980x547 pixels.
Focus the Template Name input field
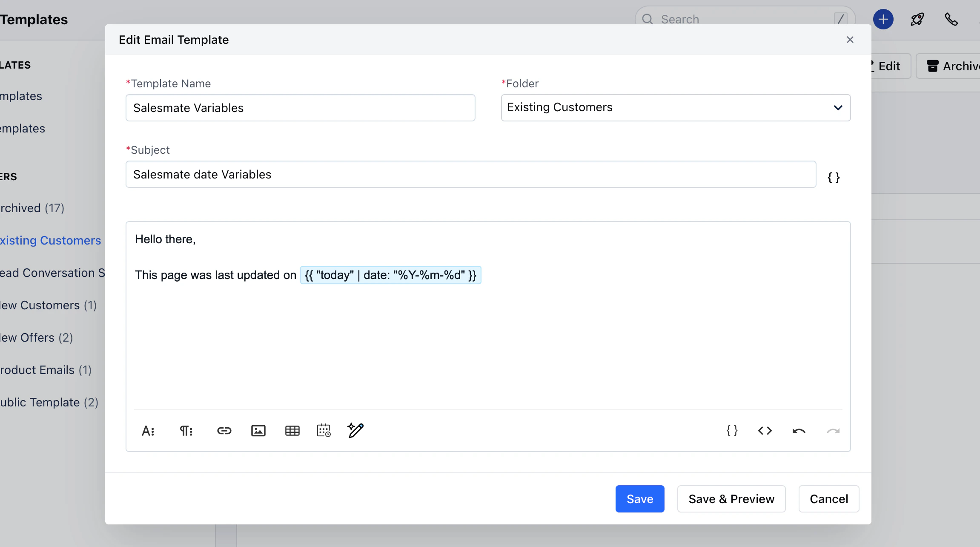301,108
